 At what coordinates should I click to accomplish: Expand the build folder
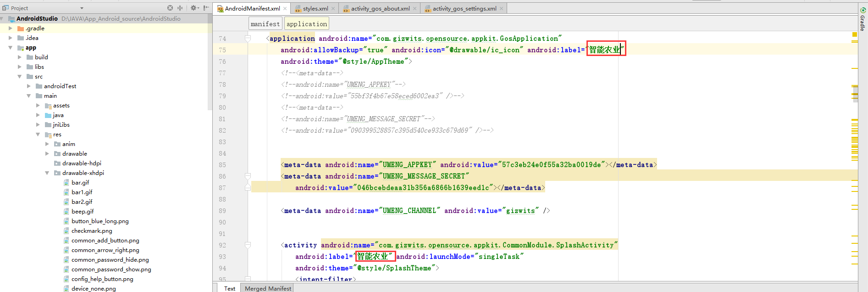point(20,57)
